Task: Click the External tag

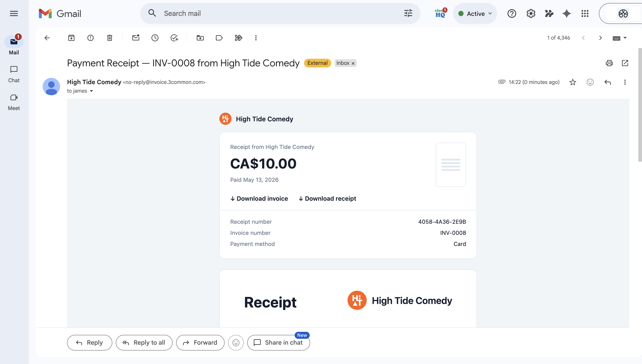Action: click(317, 63)
